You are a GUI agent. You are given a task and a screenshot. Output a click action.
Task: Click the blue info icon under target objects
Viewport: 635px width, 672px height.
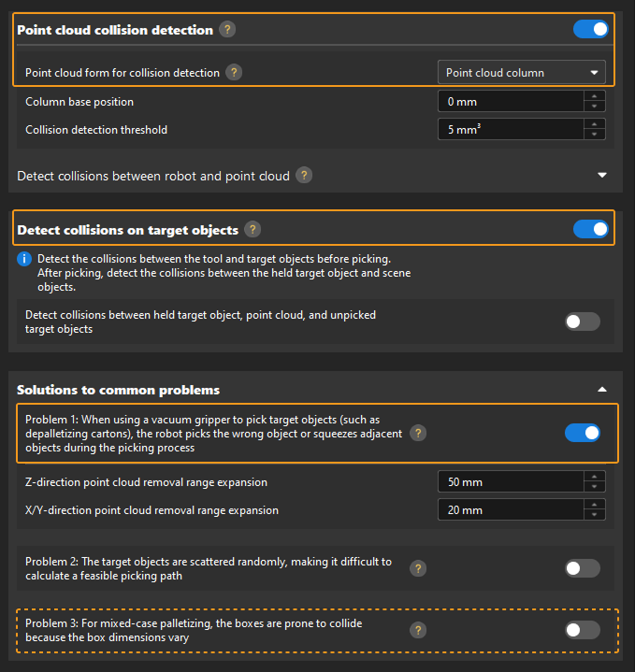click(x=24, y=259)
